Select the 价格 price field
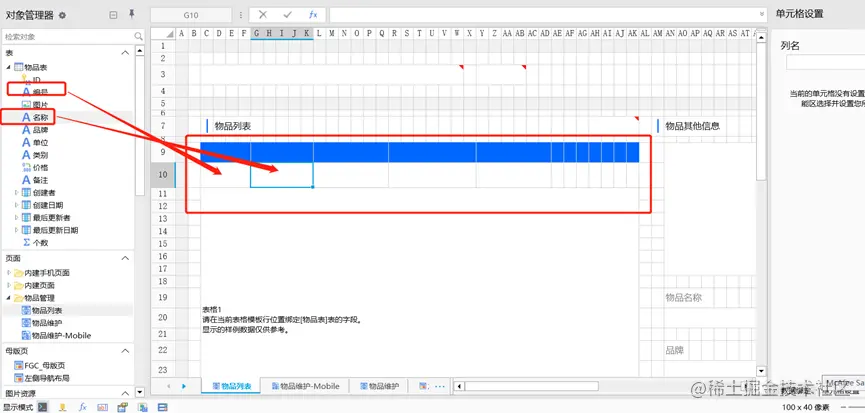 [35, 167]
